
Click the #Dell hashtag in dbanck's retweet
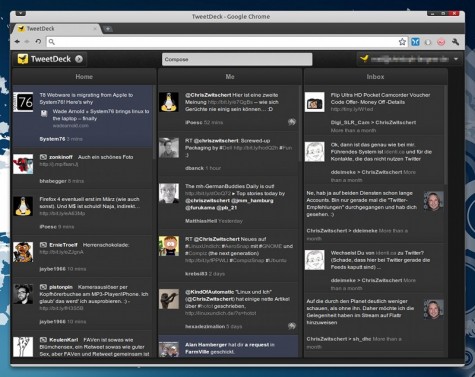click(225, 148)
